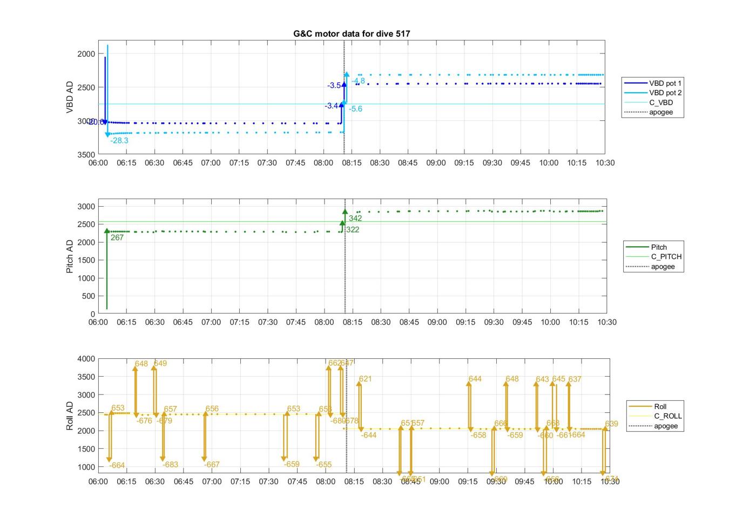The image size is (756, 532).
Task: Click the '500' tick on the Pitch y-axis
Action: pos(89,296)
